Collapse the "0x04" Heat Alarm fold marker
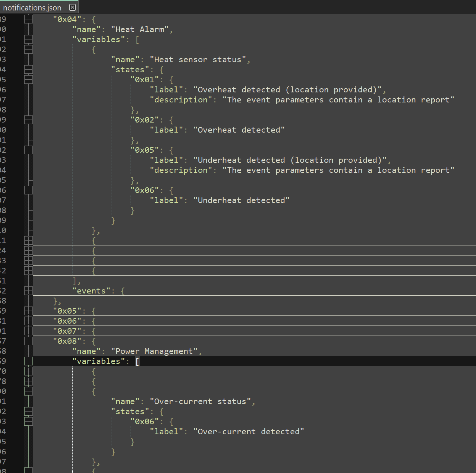Viewport: 476px width, 473px height. point(28,19)
